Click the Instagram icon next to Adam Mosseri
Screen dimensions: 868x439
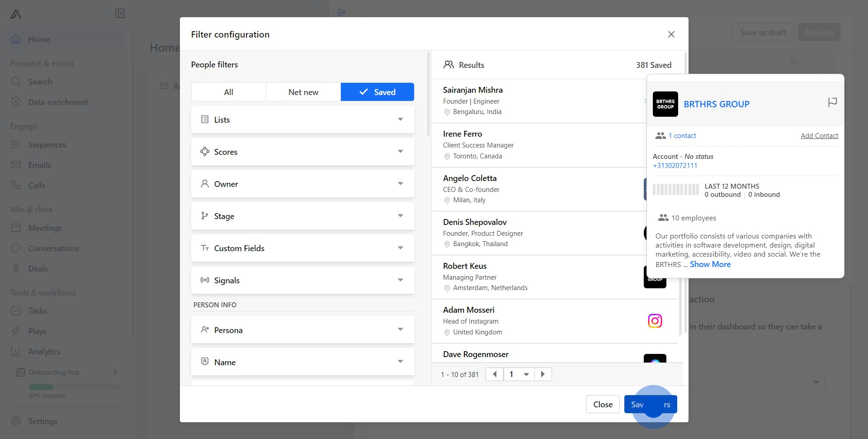tap(655, 320)
